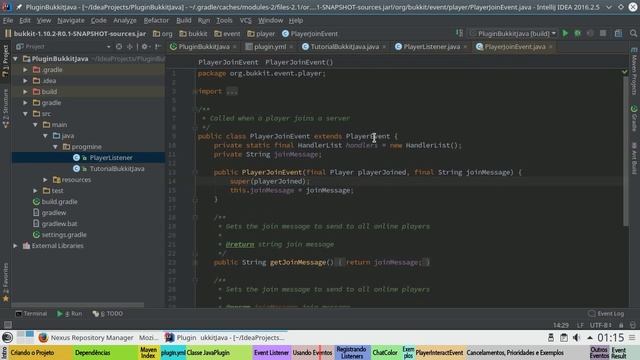640x360 pixels.
Task: Open clipboard icon in system tray
Action: tap(564, 338)
